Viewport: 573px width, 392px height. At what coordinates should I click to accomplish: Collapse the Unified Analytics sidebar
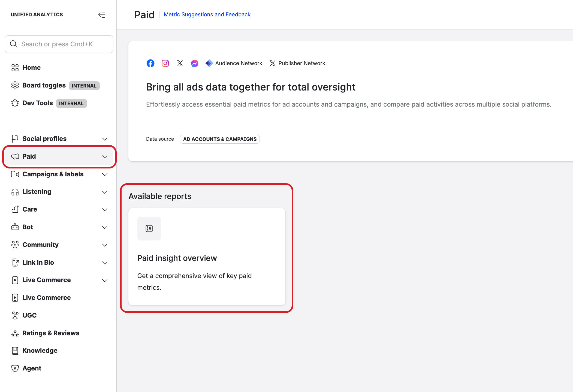click(x=102, y=15)
